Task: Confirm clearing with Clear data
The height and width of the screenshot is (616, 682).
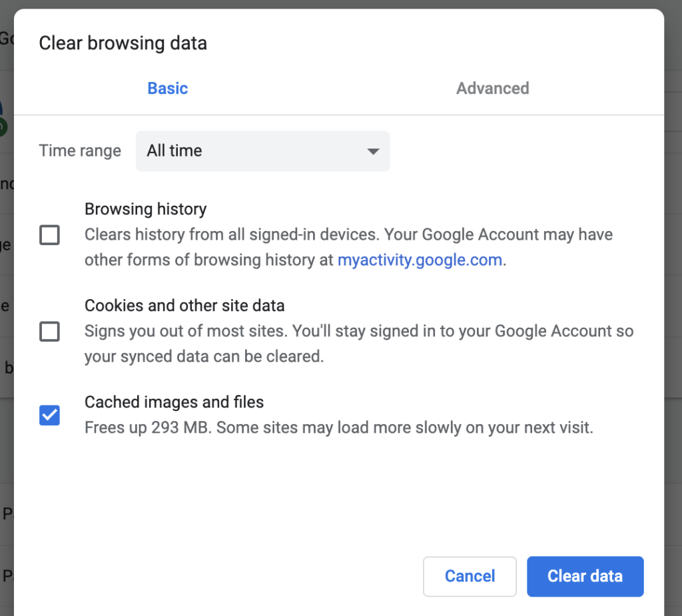Action: [585, 576]
